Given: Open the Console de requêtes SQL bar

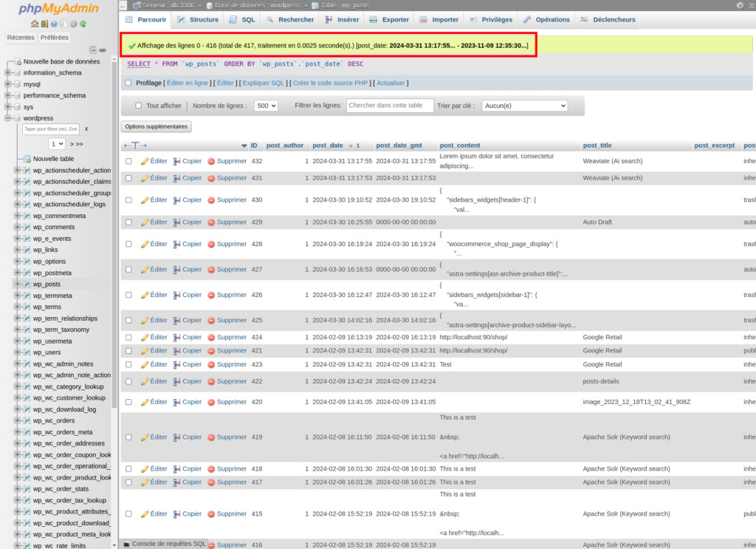Looking at the screenshot, I should coord(165,544).
